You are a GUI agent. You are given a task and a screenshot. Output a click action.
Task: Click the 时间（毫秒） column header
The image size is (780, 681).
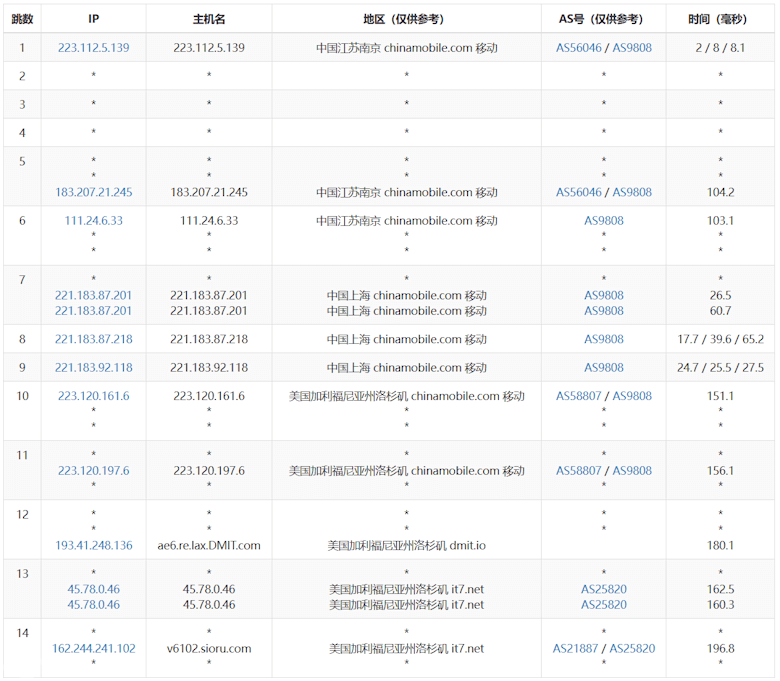point(720,19)
